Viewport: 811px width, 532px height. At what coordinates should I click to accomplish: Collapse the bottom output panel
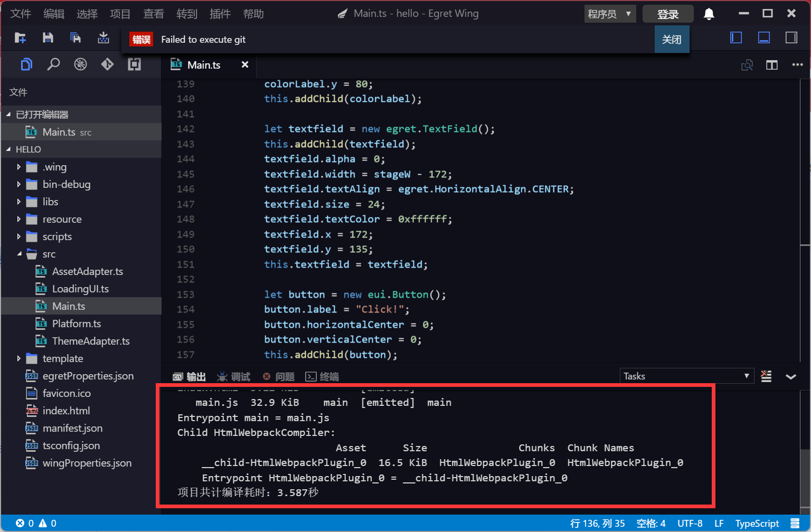point(791,376)
